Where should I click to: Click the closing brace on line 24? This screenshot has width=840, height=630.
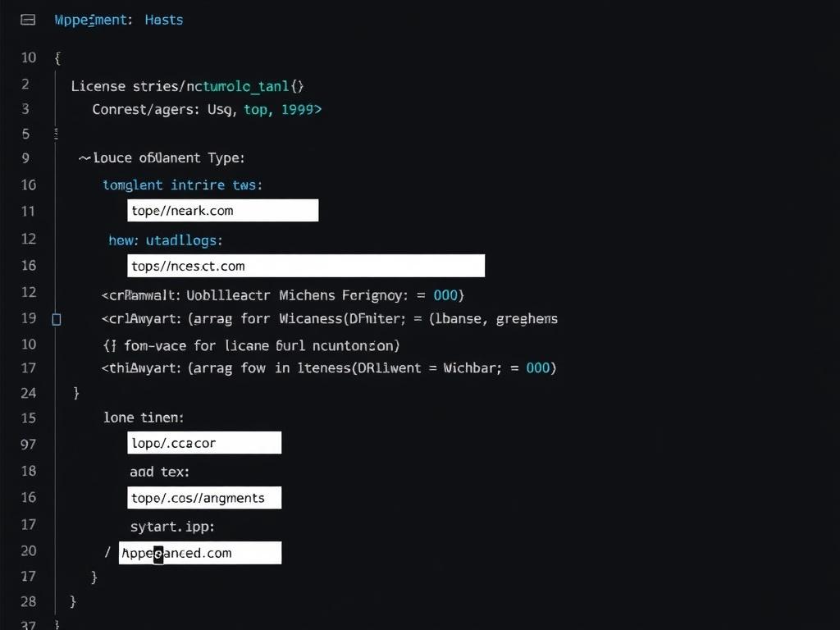tap(76, 393)
